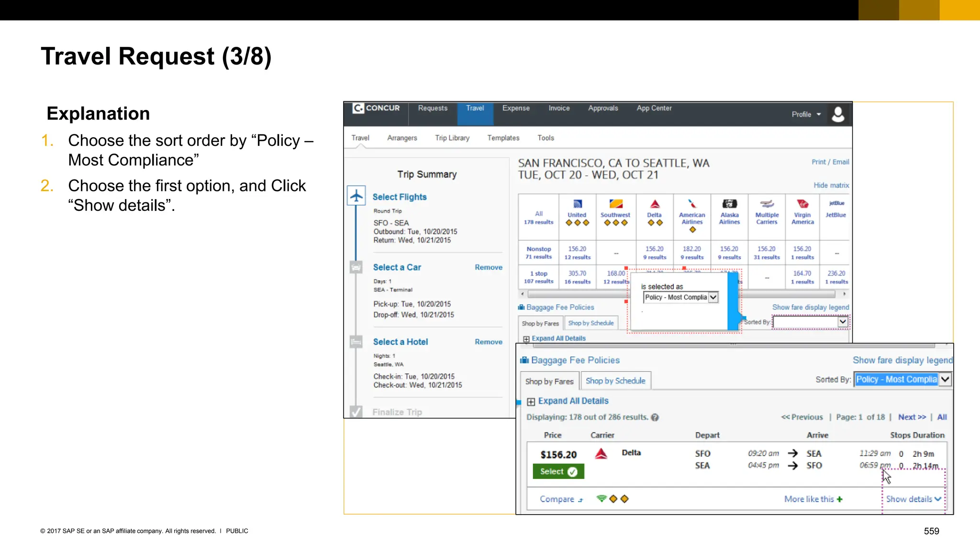Select Virgin America 1 stop 164.70 cell
Screen dimensions: 980x551
[x=802, y=277]
